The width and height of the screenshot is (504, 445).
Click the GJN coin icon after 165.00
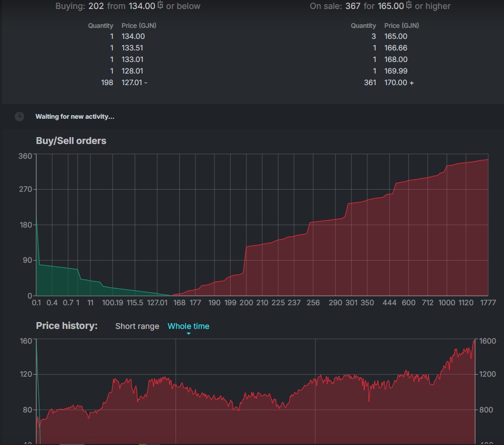(x=409, y=6)
